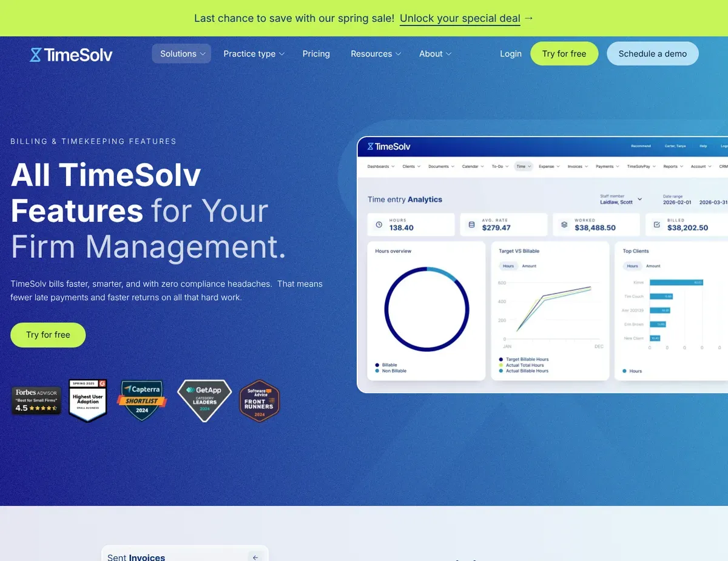The width and height of the screenshot is (728, 561).
Task: Click the 2026-02-01 start date field
Action: [x=678, y=203]
